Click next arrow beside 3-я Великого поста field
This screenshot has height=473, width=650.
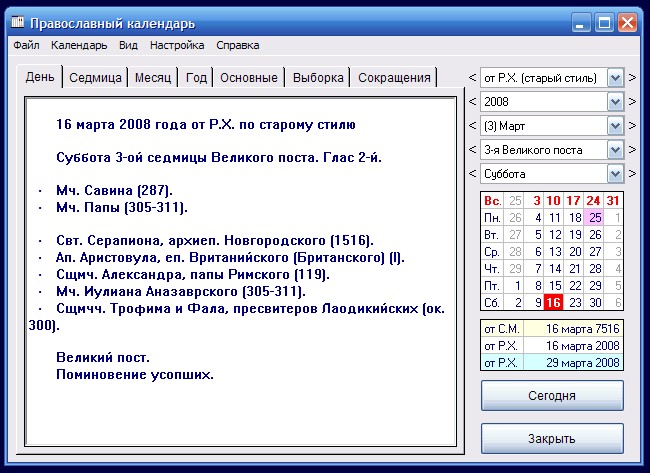coord(632,150)
